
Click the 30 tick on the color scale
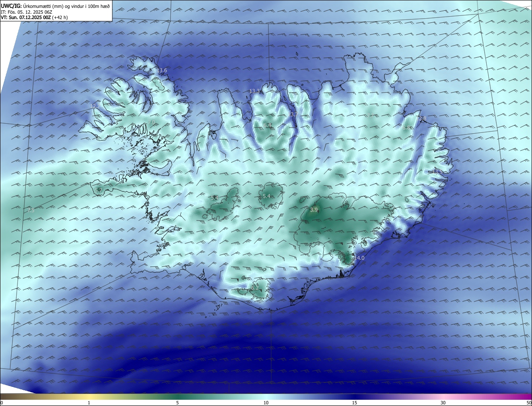pos(443,403)
